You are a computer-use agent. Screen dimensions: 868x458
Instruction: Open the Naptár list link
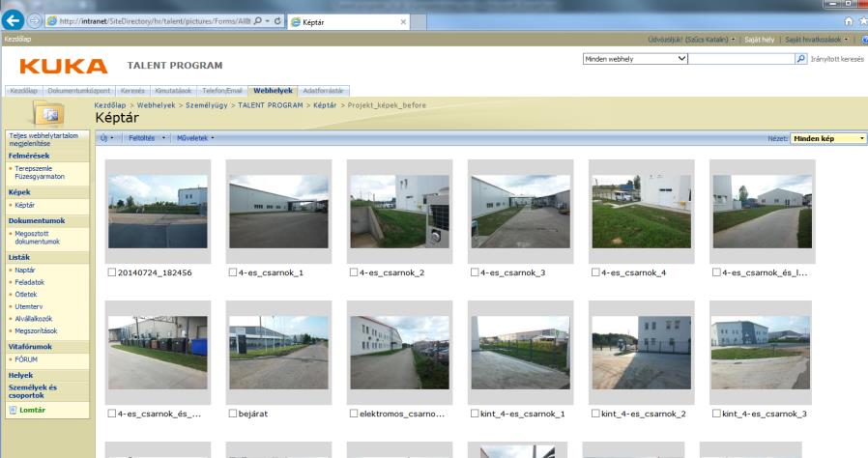click(24, 270)
